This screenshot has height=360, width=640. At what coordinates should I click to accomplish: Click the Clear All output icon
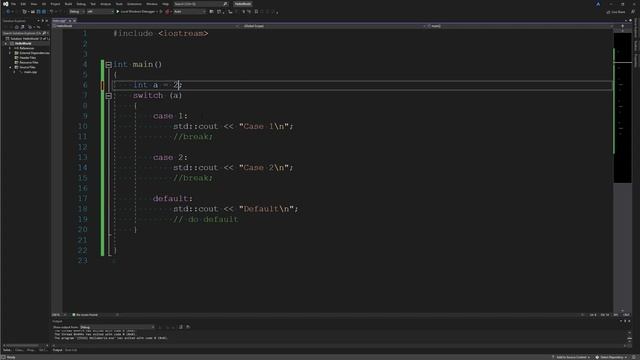coord(180,327)
